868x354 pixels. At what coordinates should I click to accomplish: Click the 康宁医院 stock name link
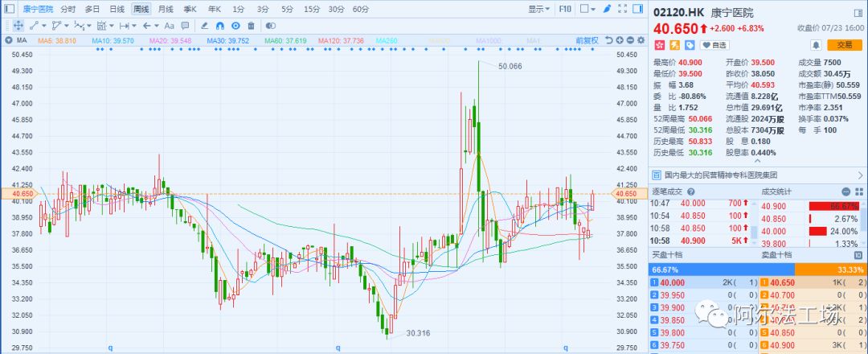pyautogui.click(x=39, y=9)
